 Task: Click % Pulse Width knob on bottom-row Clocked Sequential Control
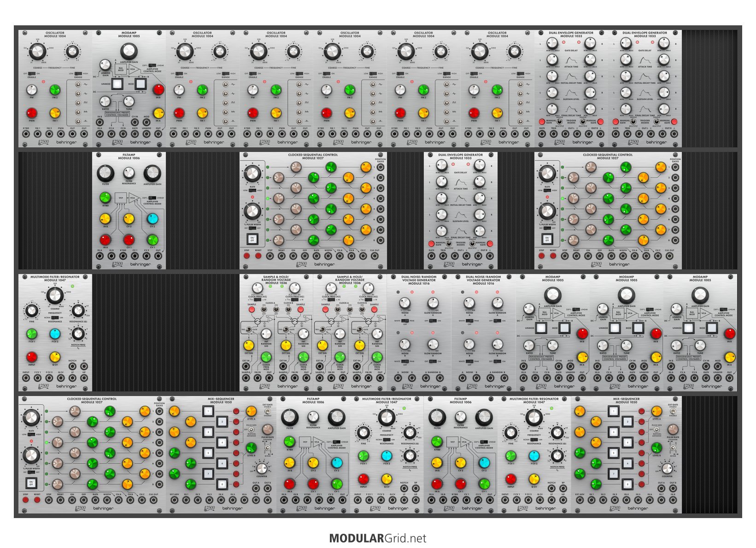(31, 455)
